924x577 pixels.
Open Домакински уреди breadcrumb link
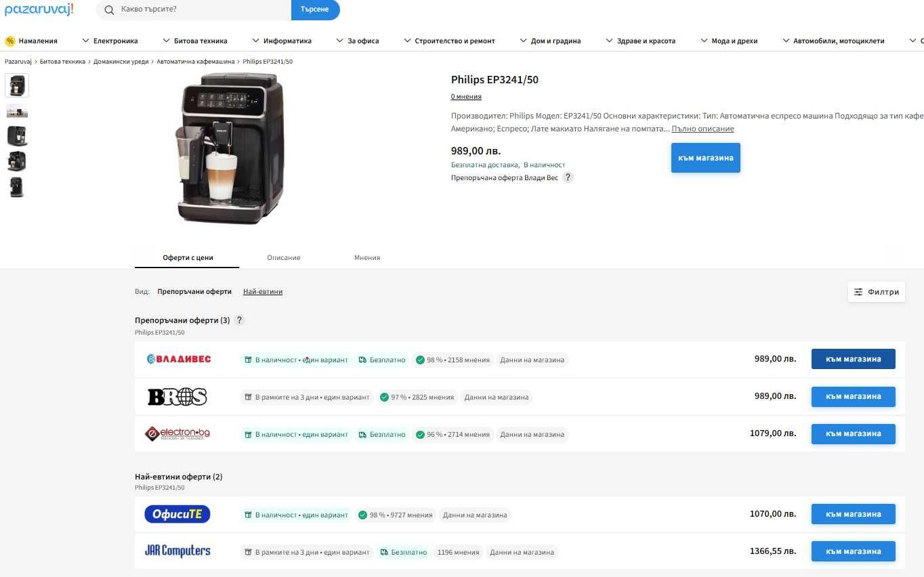click(x=121, y=62)
